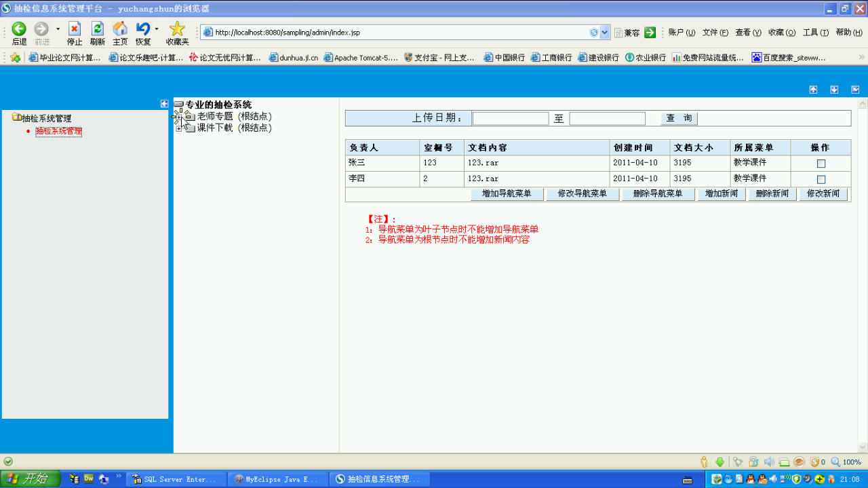Expand the 老师专题 tree node
Image resolution: width=868 pixels, height=488 pixels.
[179, 117]
